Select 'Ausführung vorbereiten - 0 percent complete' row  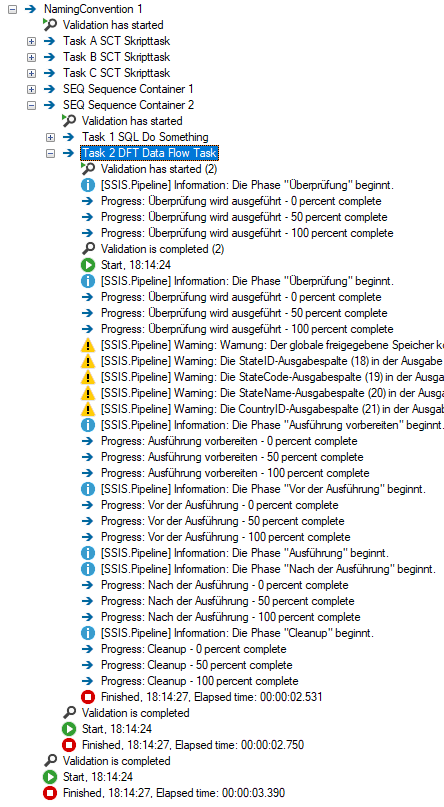[x=229, y=441]
